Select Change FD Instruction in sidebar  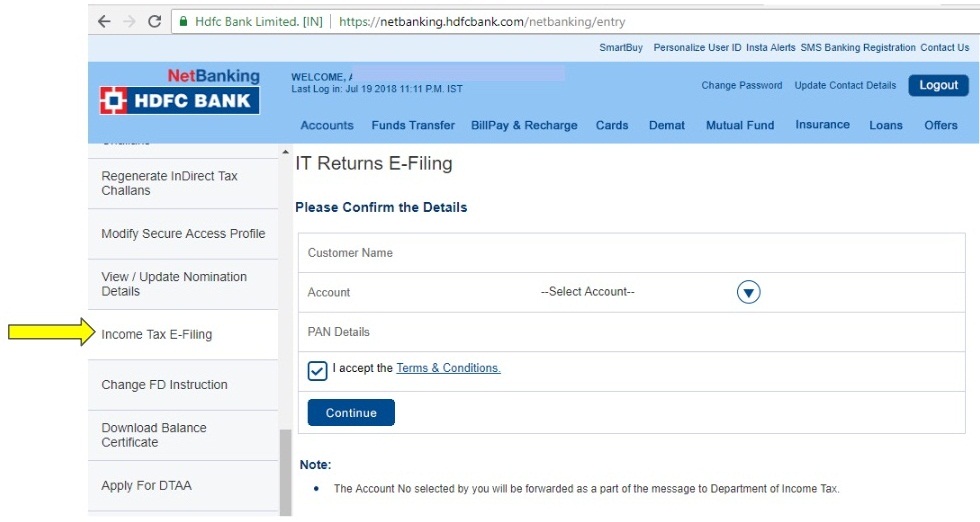[x=183, y=384]
